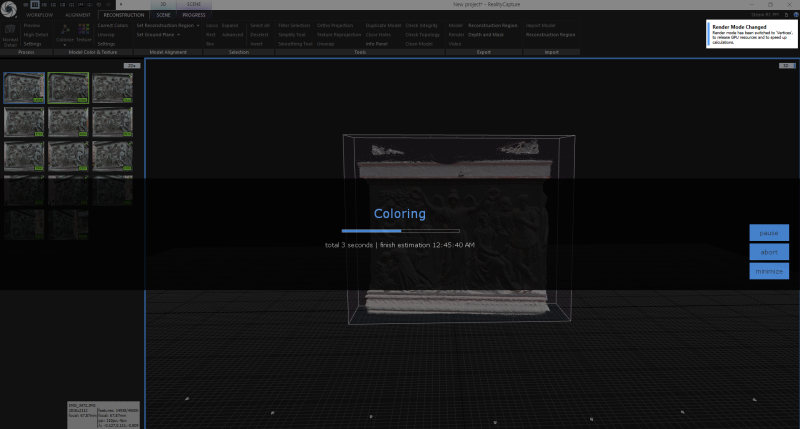Click Check Topology

pos(422,35)
